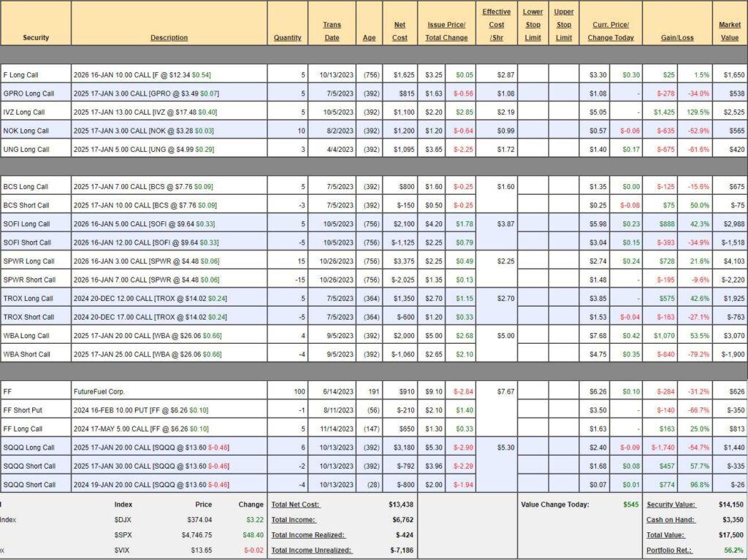Sort by the Description column header
Image resolution: width=748 pixels, height=560 pixels.
(x=169, y=37)
